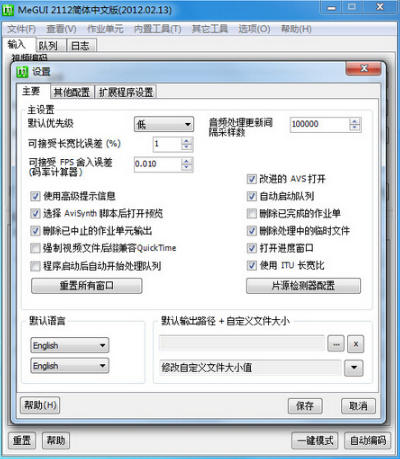Click the MeGUI icon in main title bar
The width and height of the screenshot is (400, 459).
[x=8, y=10]
